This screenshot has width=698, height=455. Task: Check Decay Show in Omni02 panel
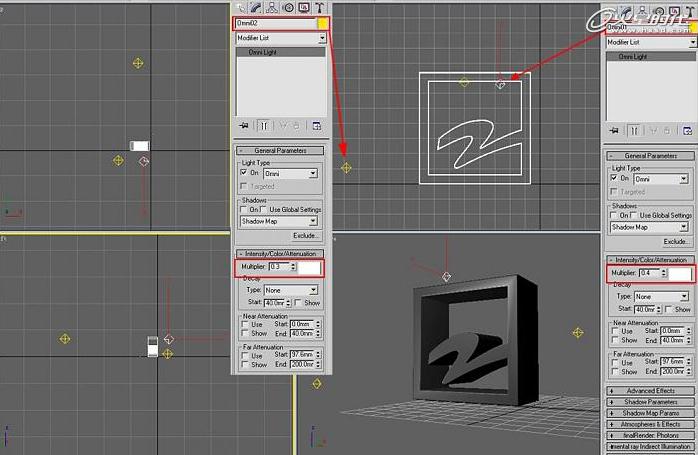pyautogui.click(x=299, y=303)
